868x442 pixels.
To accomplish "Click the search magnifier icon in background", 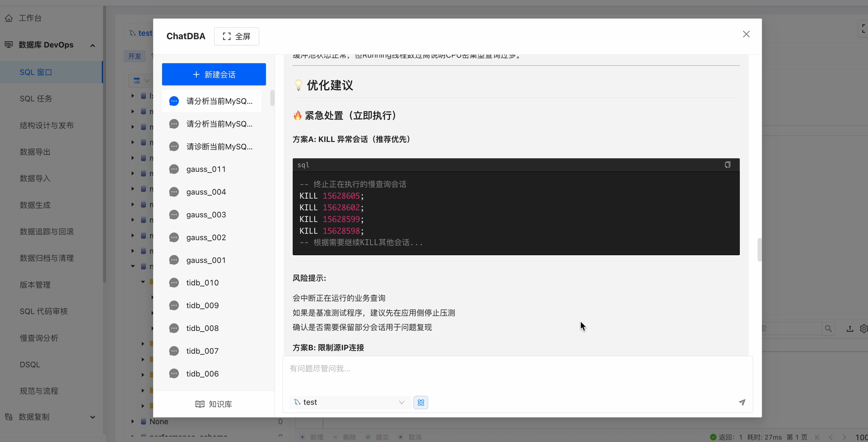I will coord(828,328).
